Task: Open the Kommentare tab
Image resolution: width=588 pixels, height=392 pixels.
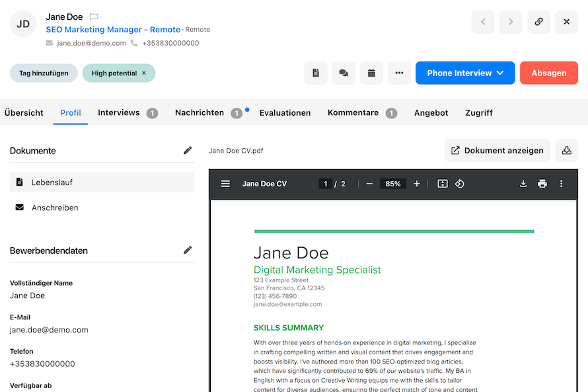Action: 362,113
